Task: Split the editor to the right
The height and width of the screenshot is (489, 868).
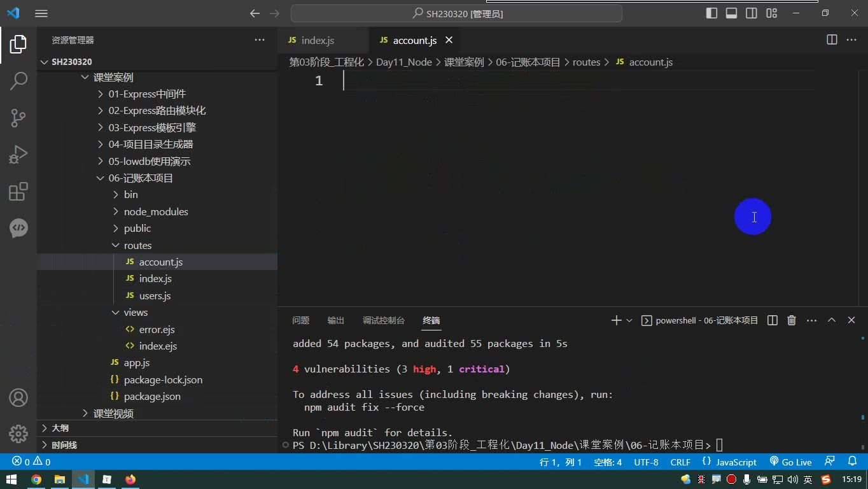Action: 832,39
